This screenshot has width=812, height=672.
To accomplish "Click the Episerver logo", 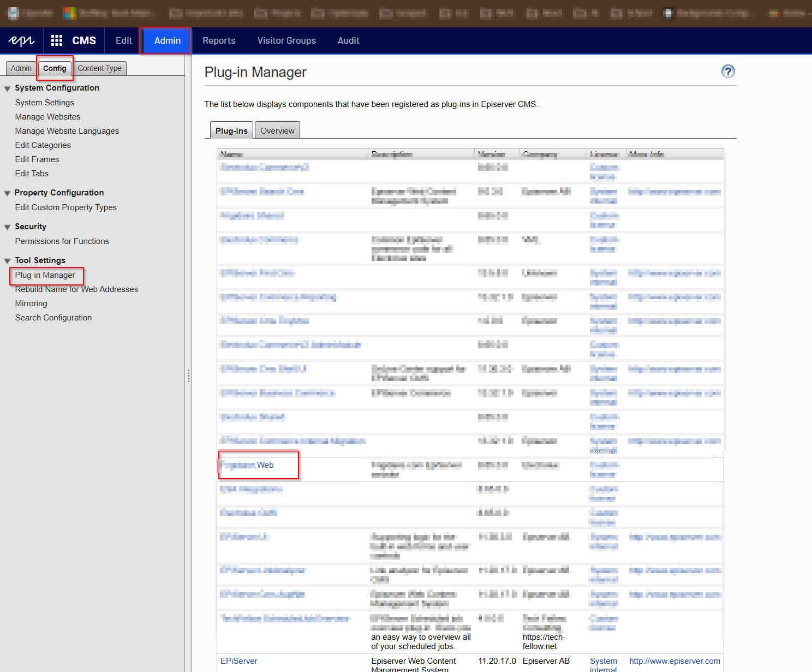I will 21,40.
